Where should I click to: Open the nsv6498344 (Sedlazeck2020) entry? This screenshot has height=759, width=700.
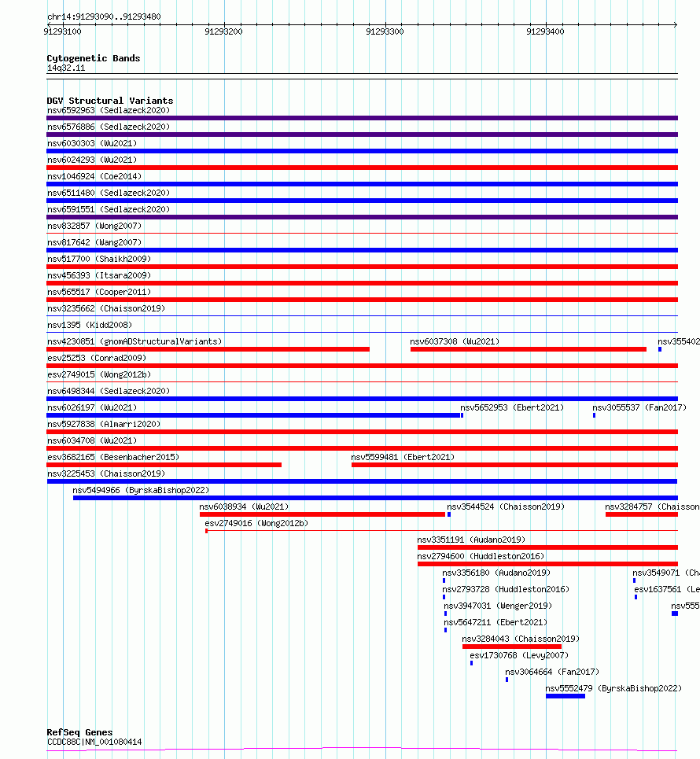[109, 391]
